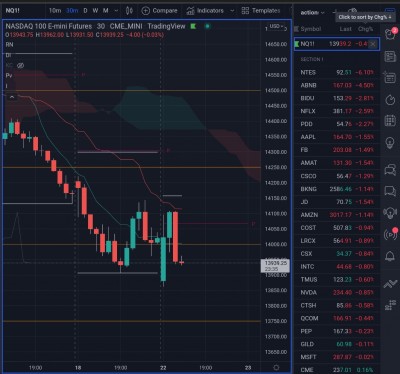Select the W weekly timeframe
Screen dimensions: 400x374
[x=95, y=11]
